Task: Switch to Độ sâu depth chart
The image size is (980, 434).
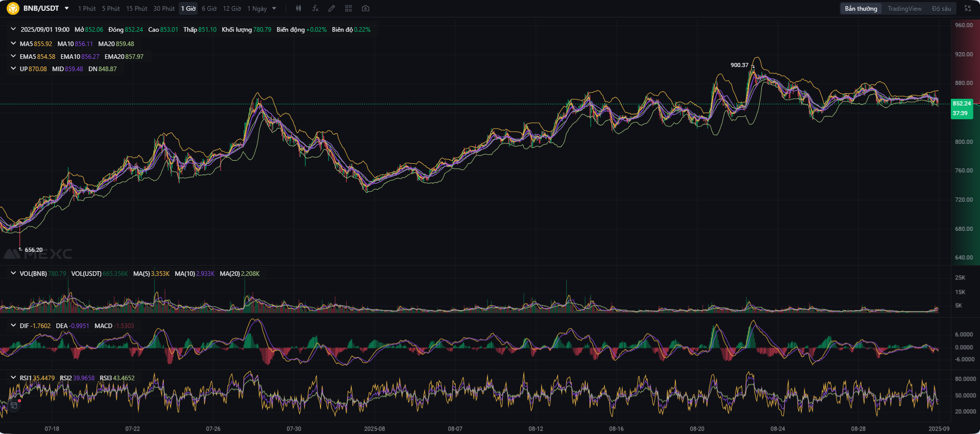Action: [942, 9]
